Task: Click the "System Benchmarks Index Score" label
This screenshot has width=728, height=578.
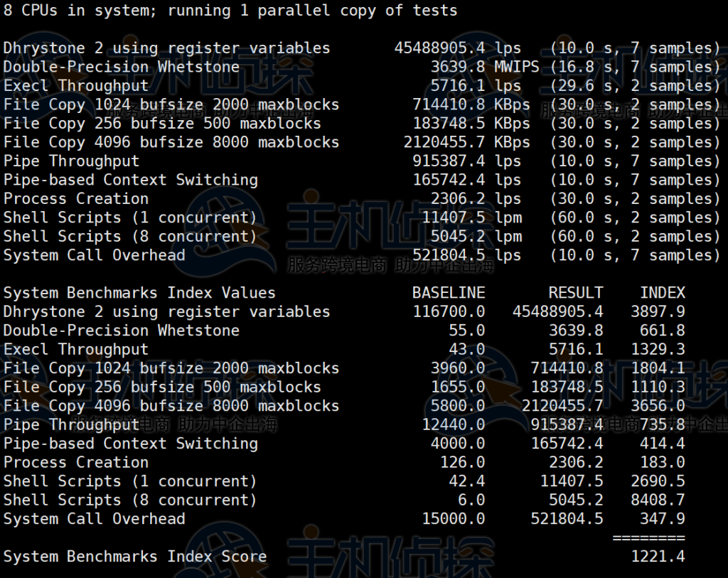Action: (135, 557)
